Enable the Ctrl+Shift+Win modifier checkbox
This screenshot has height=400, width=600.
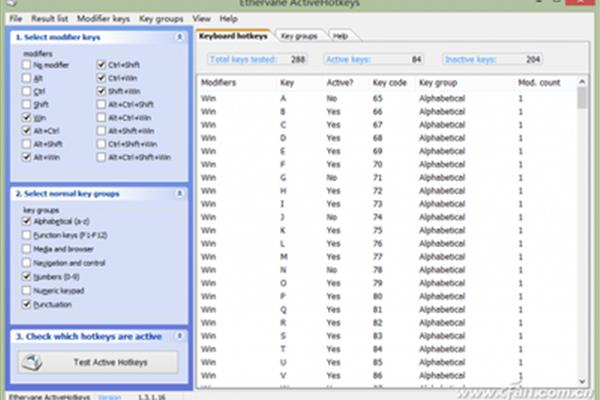pyautogui.click(x=101, y=144)
